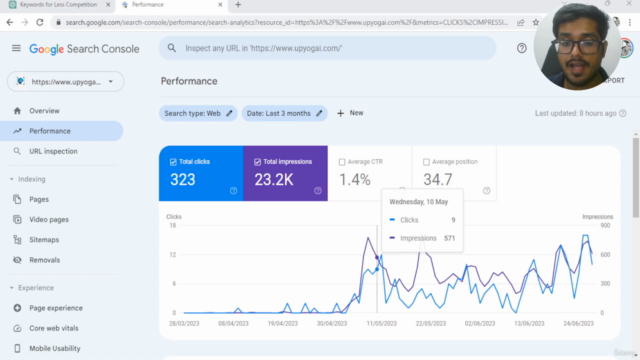Edit Date filter via pencil icon
The image size is (640, 360).
tap(319, 113)
